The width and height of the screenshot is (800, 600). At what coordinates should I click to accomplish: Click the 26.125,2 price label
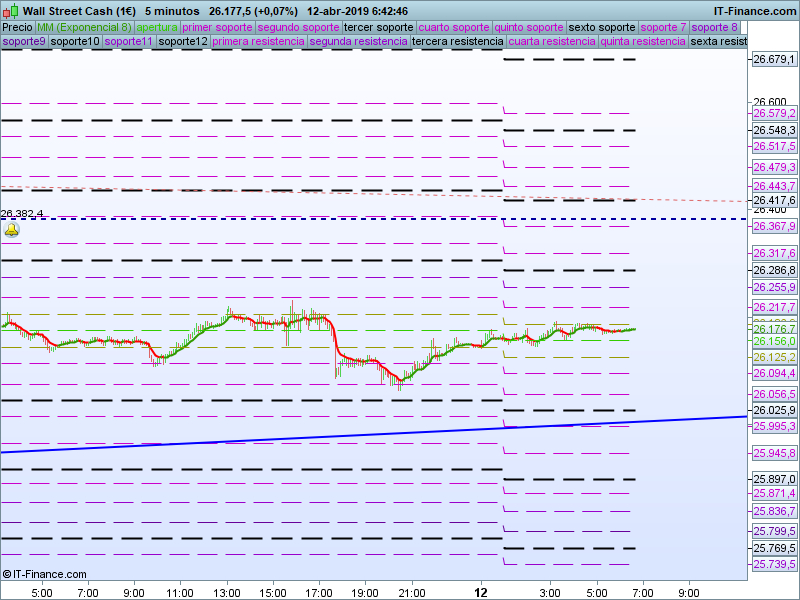(774, 357)
